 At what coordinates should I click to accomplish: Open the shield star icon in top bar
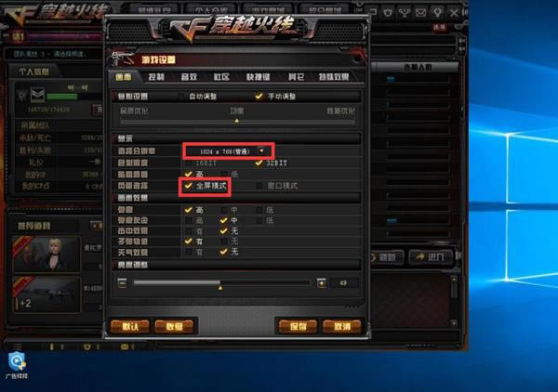[388, 13]
